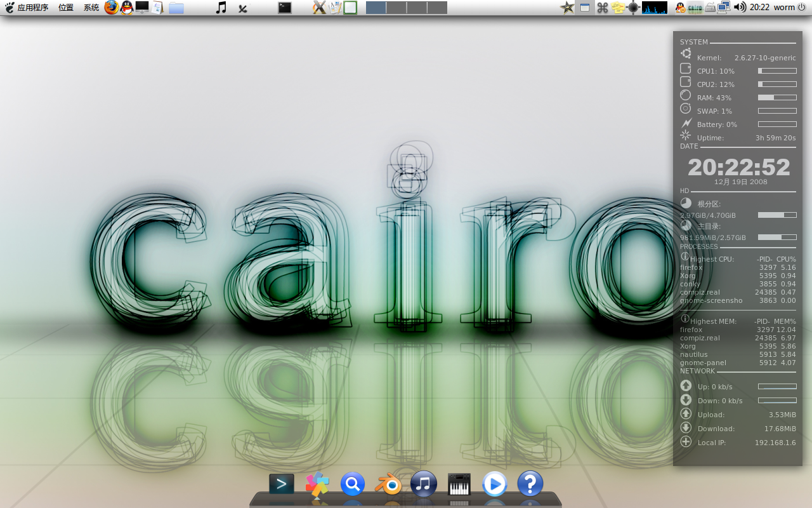Click the 20:22 panel clock
812x508 pixels.
[759, 8]
